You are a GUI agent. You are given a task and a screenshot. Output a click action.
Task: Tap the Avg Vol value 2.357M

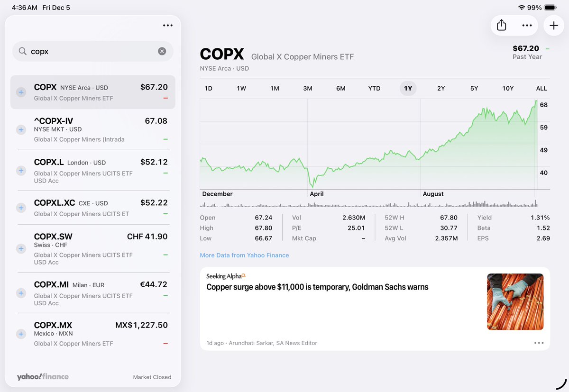pyautogui.click(x=446, y=238)
